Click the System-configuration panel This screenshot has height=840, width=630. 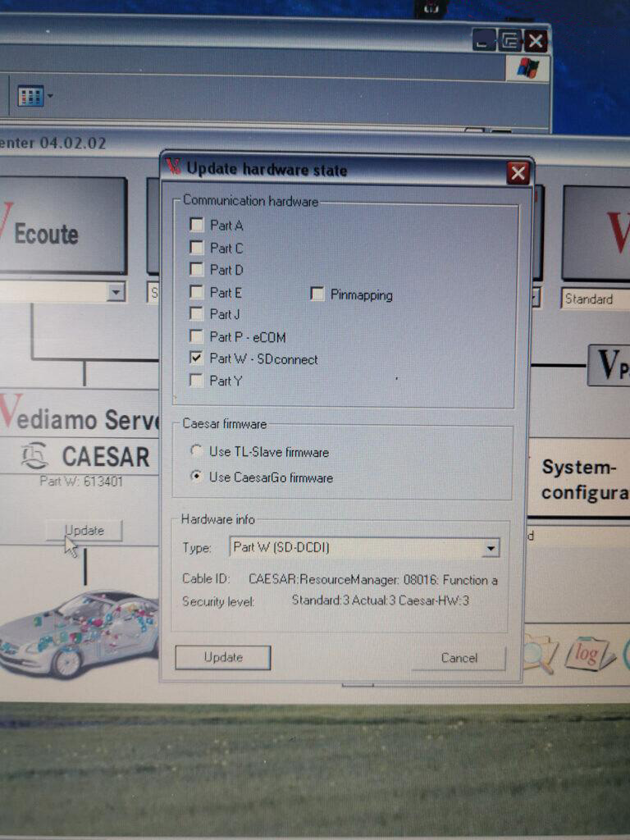(580, 478)
